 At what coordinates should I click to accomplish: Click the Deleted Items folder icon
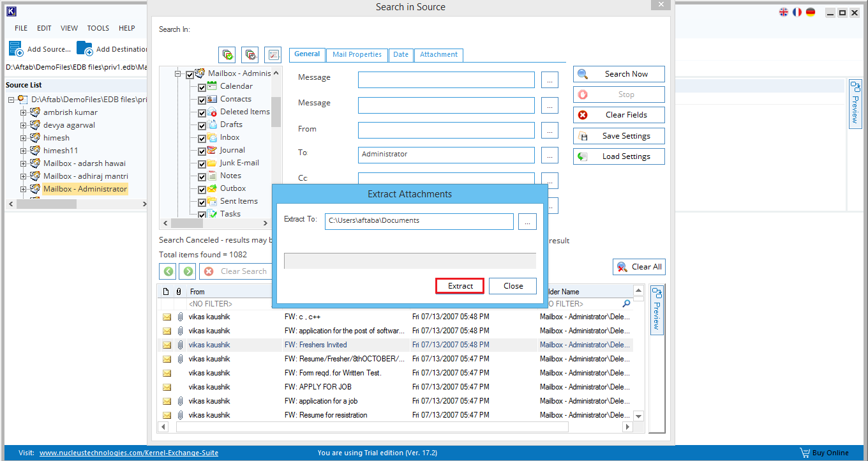[x=212, y=112]
